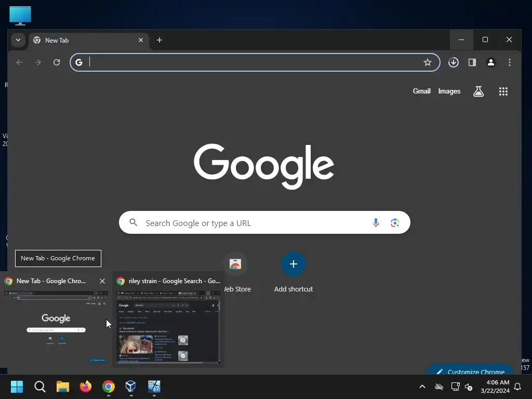
Task: Click the Chrome taskbar icon
Action: tap(109, 387)
